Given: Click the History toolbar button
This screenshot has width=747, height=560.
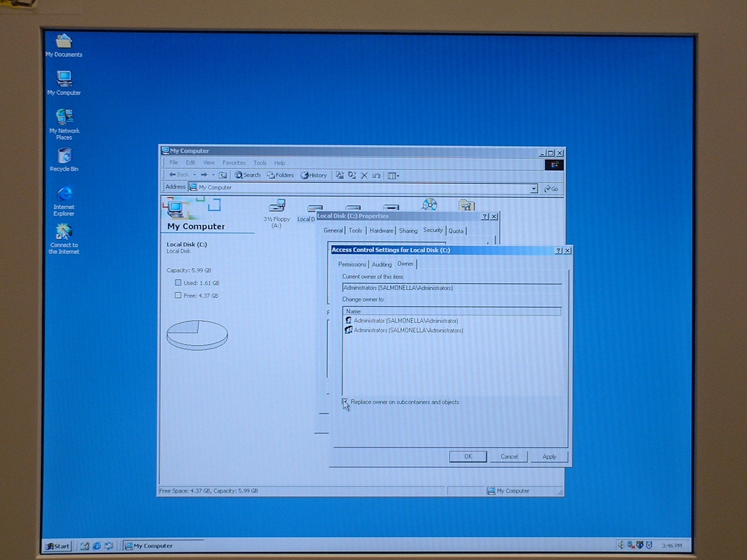Looking at the screenshot, I should click(x=314, y=175).
